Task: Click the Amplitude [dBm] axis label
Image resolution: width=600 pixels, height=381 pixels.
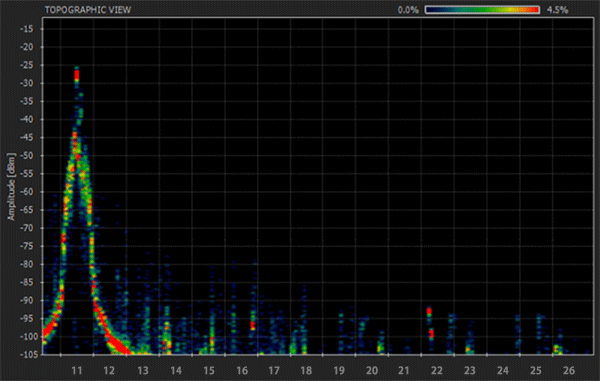Action: click(11, 186)
